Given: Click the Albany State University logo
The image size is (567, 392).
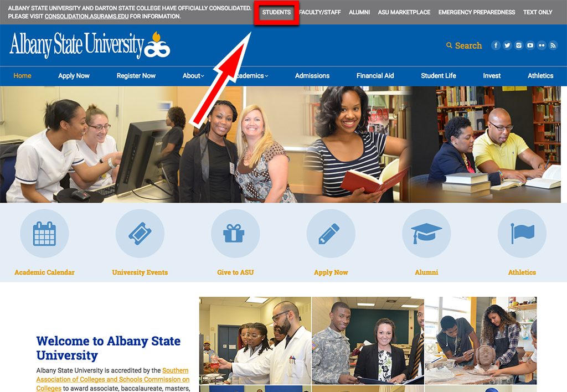Looking at the screenshot, I should click(x=90, y=45).
